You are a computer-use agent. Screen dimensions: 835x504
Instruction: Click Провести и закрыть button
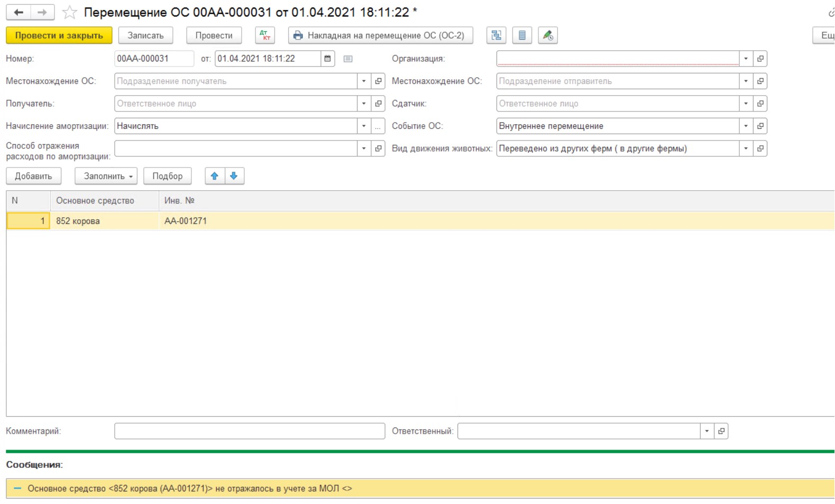(59, 35)
